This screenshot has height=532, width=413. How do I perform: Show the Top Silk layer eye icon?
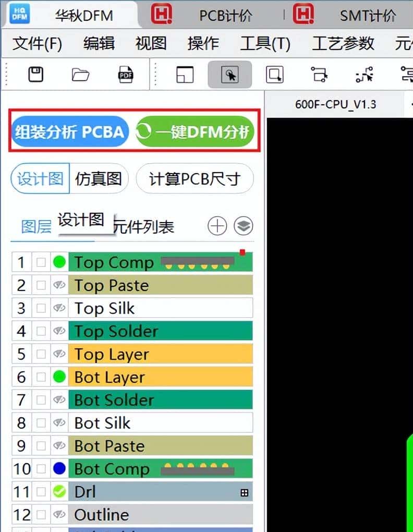pyautogui.click(x=59, y=308)
